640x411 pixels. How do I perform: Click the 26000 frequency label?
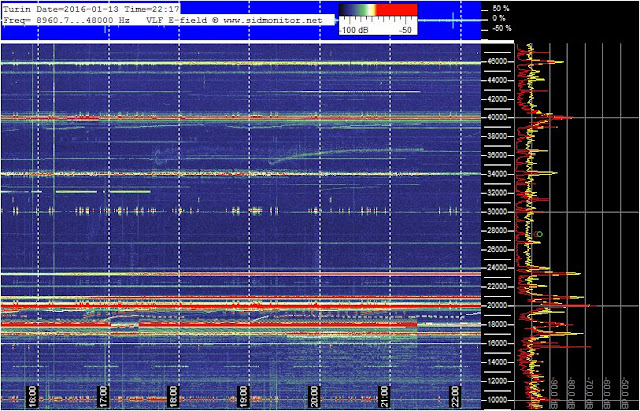497,249
